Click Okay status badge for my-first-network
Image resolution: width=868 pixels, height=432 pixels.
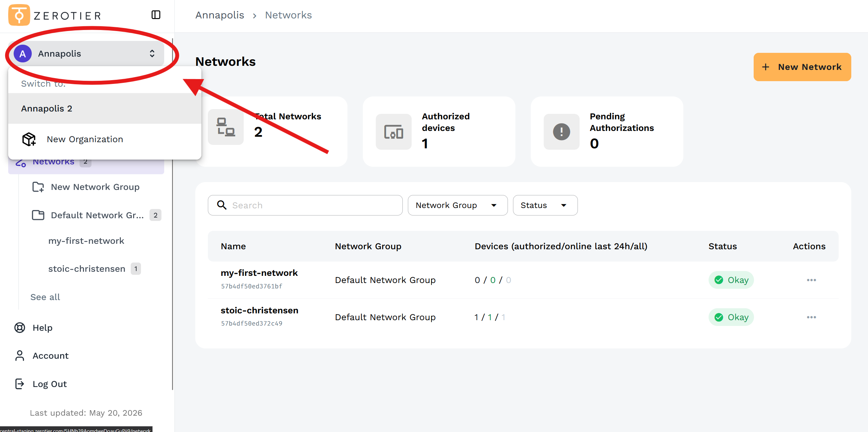click(731, 280)
